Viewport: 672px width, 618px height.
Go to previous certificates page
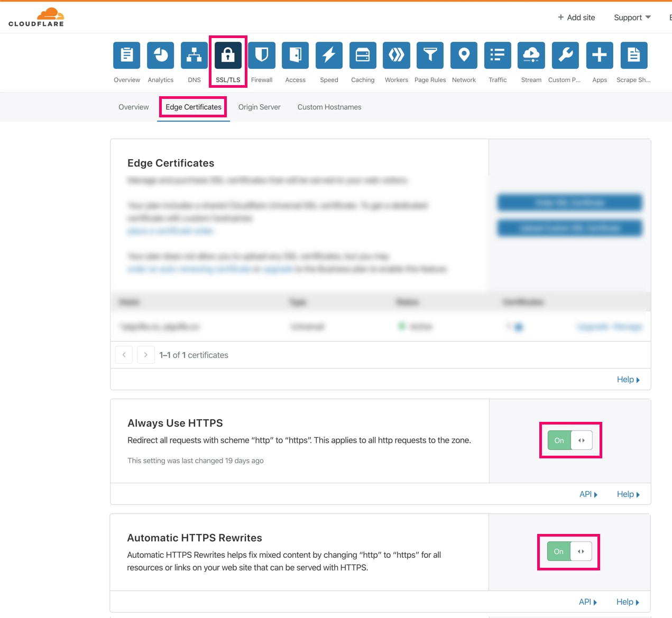click(x=124, y=355)
